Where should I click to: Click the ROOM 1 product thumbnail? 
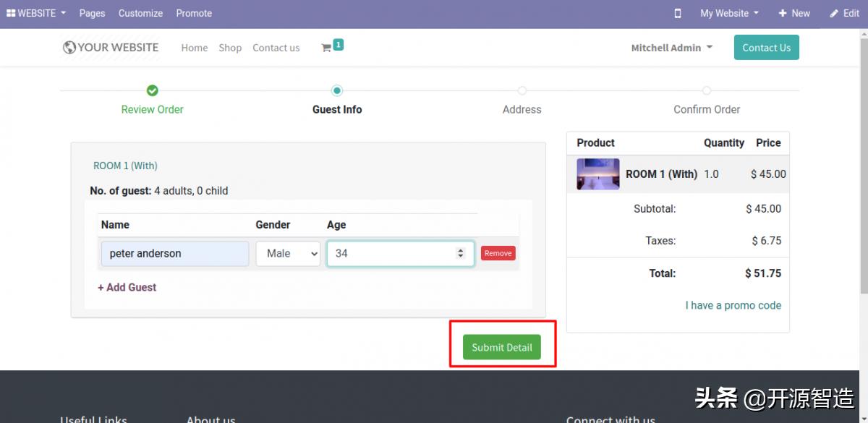(x=597, y=174)
